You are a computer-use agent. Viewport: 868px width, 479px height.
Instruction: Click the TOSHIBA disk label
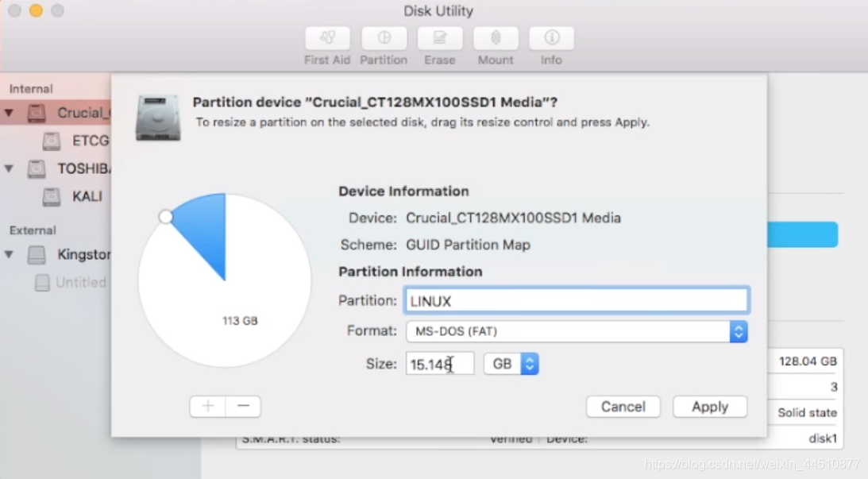[84, 168]
